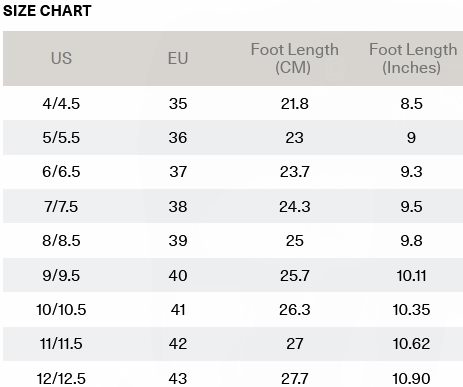This screenshot has width=463, height=387.
Task: Select the 10.62 inches cell
Action: point(412,344)
